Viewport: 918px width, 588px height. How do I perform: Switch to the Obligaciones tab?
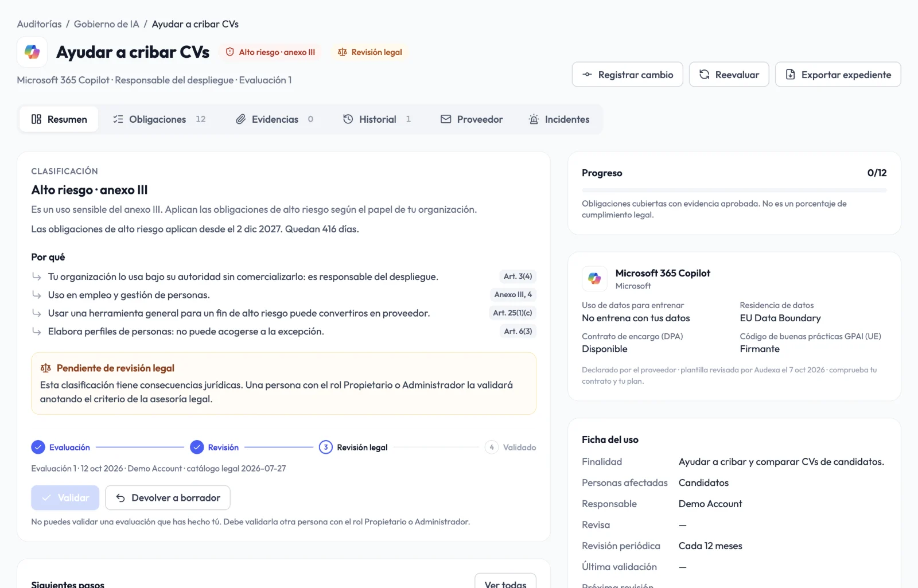click(160, 119)
